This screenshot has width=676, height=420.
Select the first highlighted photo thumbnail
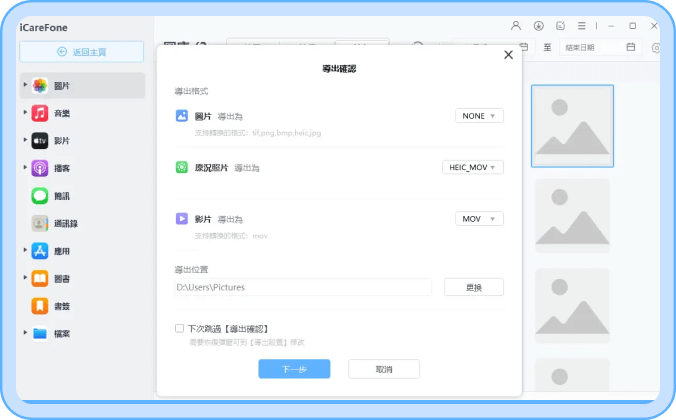[x=573, y=126]
